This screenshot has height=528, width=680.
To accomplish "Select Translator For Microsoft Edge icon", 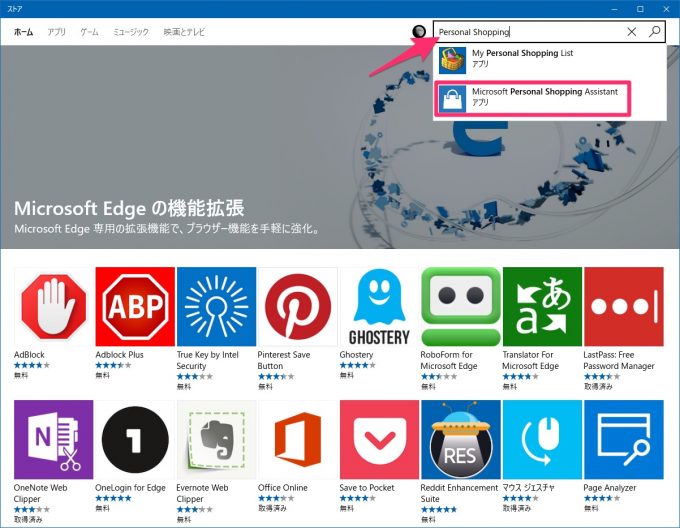I will coord(542,306).
